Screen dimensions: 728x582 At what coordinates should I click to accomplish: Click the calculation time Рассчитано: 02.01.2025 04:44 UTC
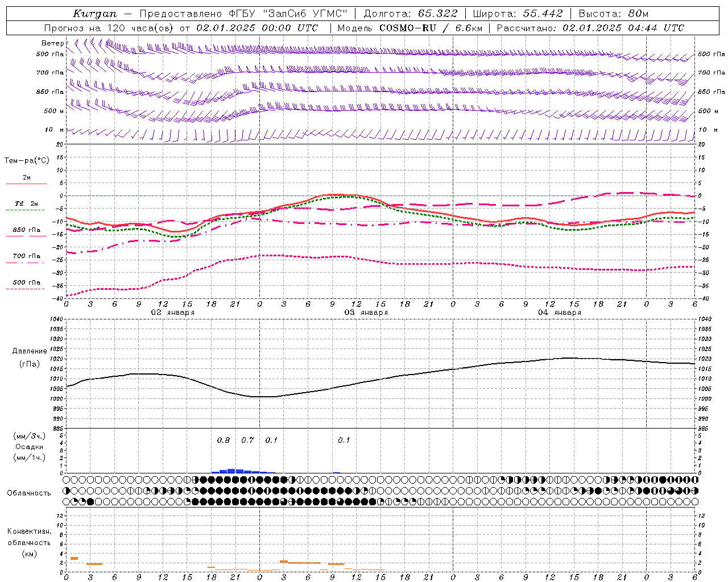coord(590,28)
